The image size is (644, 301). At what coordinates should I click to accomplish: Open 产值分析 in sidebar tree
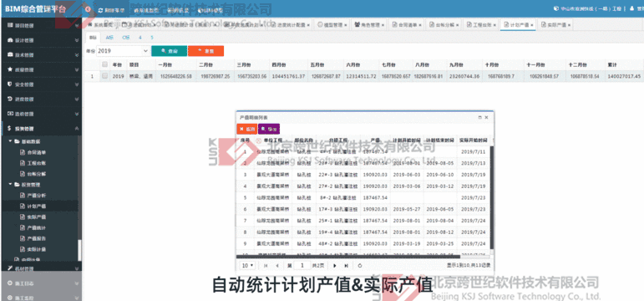point(33,196)
